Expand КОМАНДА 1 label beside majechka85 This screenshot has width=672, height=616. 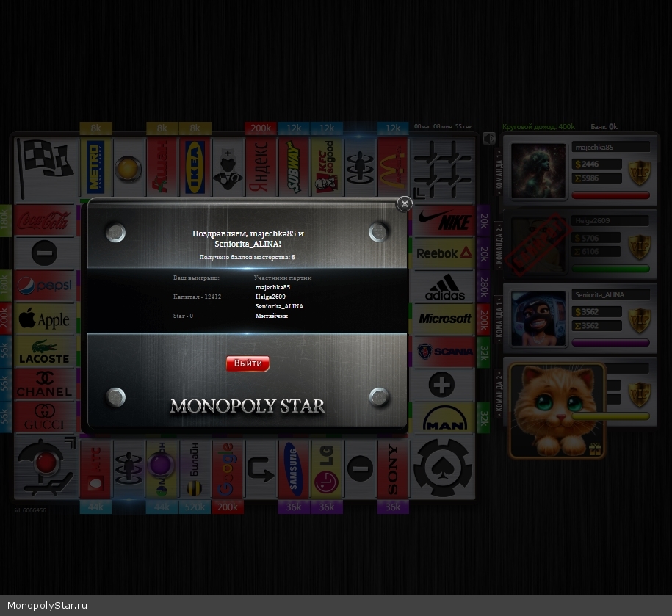coord(499,172)
